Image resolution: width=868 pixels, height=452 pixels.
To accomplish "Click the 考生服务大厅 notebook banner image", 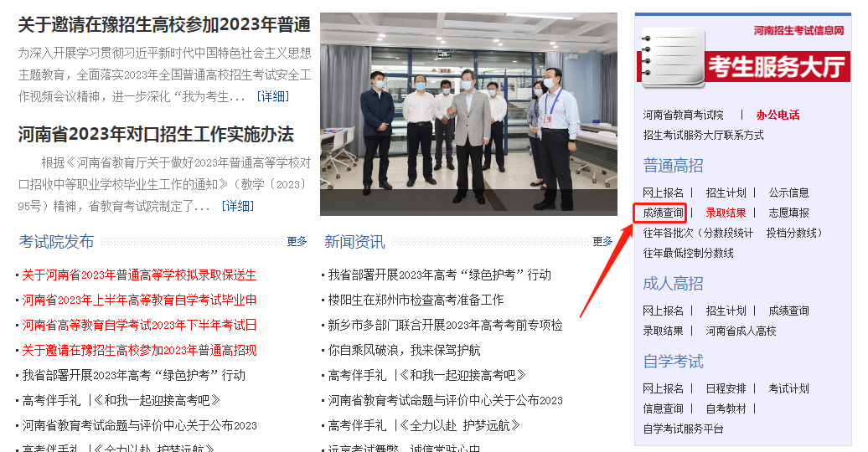I will (743, 57).
